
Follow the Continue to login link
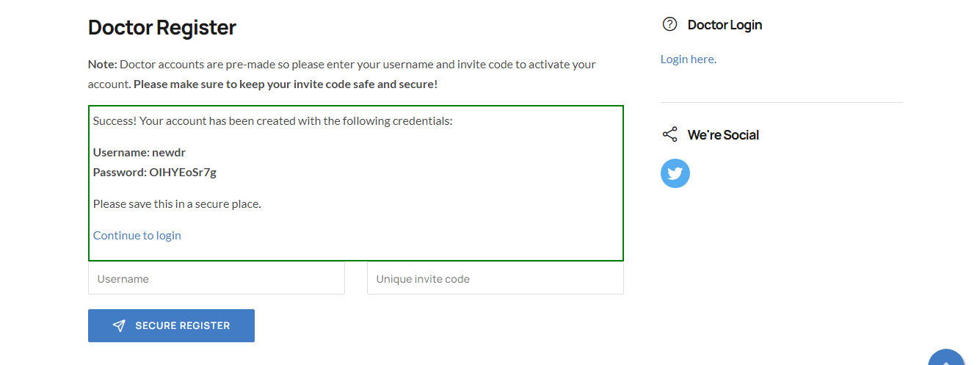(137, 235)
